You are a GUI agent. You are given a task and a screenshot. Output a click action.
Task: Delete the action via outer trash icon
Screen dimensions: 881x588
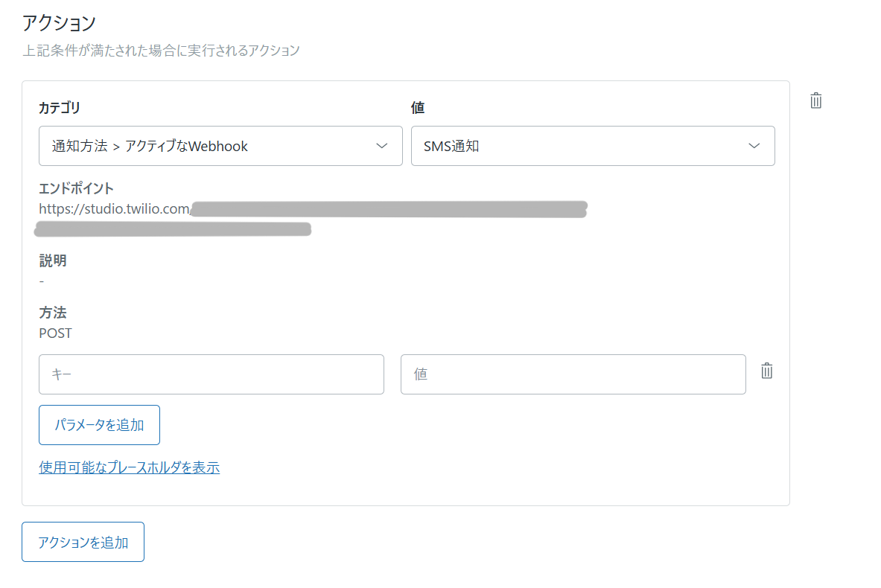[815, 100]
